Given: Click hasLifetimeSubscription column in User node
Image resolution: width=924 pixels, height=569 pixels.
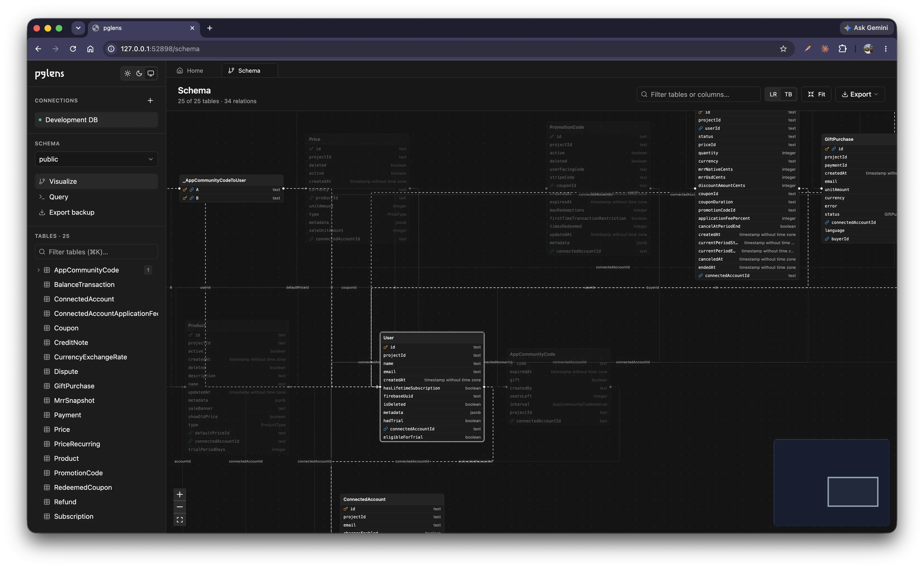Looking at the screenshot, I should pyautogui.click(x=432, y=388).
